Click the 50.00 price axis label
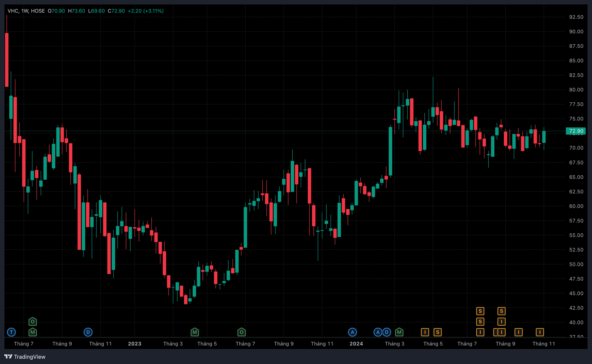592x364 pixels. pos(576,264)
